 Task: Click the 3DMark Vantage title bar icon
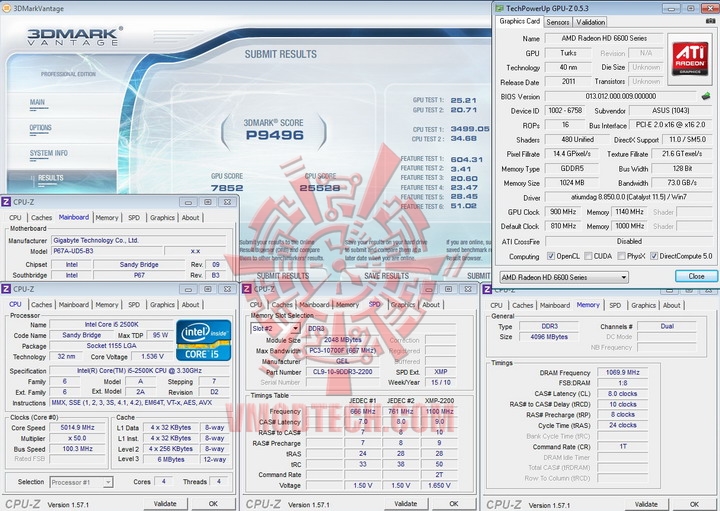7,8
